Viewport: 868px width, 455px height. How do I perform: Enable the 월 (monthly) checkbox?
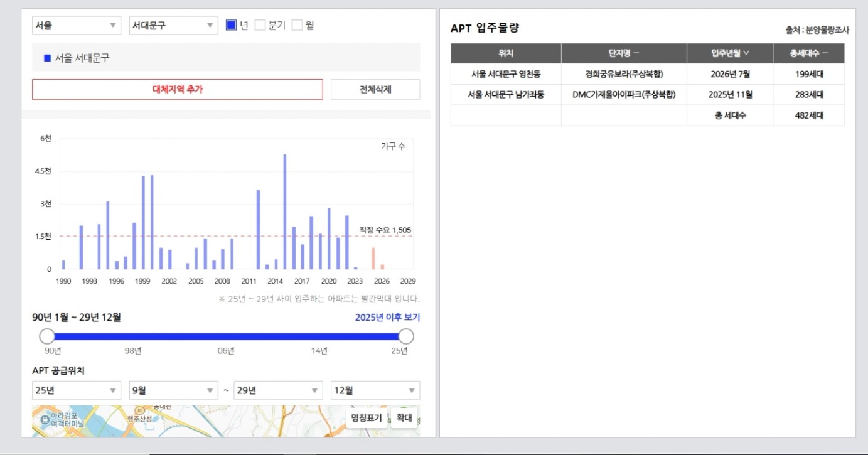[x=297, y=25]
